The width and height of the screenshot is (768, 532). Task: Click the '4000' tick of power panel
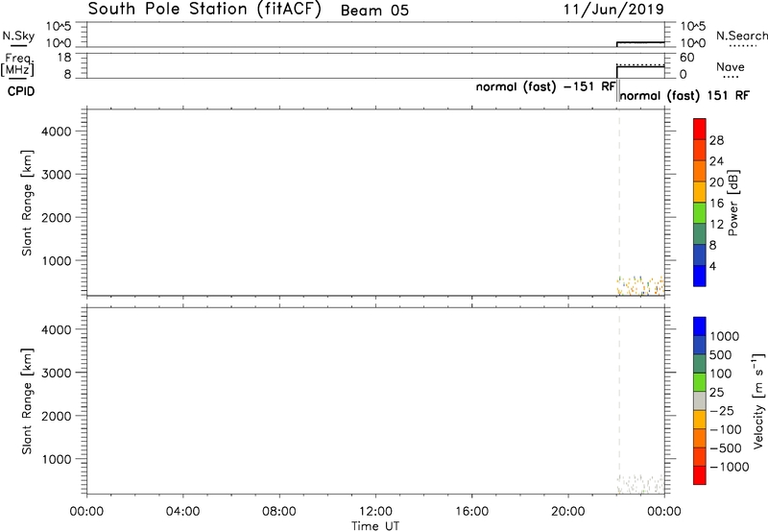pyautogui.click(x=57, y=132)
